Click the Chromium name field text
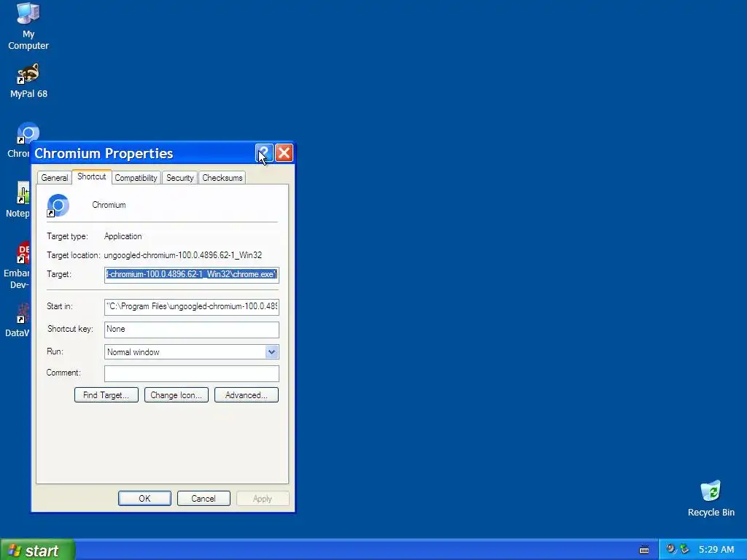Image resolution: width=747 pixels, height=560 pixels. [x=109, y=205]
